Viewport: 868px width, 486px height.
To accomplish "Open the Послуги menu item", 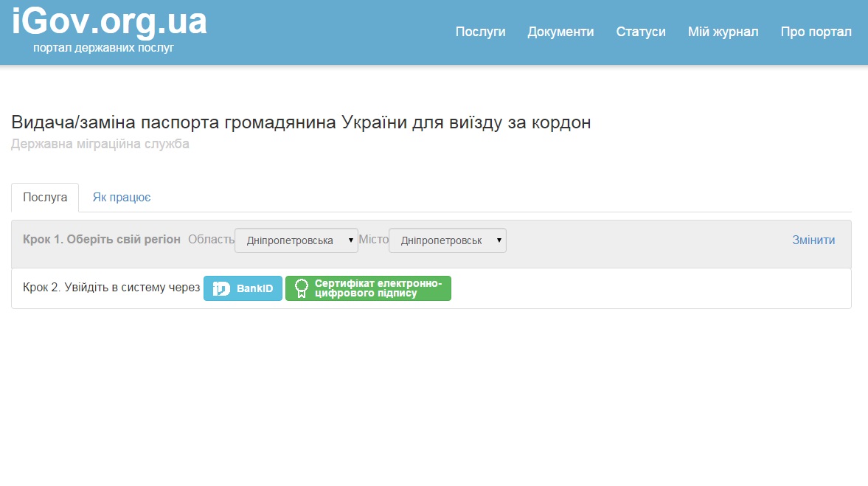I will click(x=480, y=32).
